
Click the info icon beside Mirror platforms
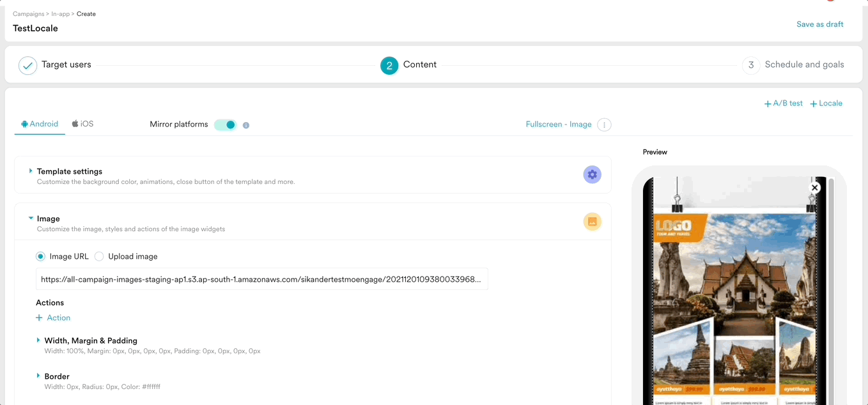coord(246,125)
